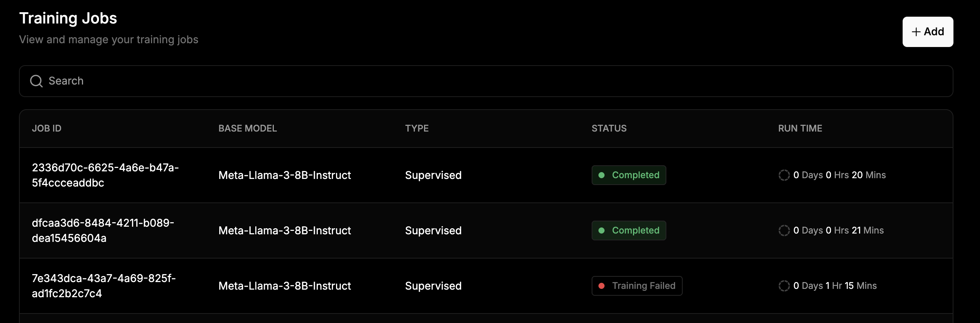Click the RUN TIME column header
Screen dimensions: 980x323
(800, 129)
